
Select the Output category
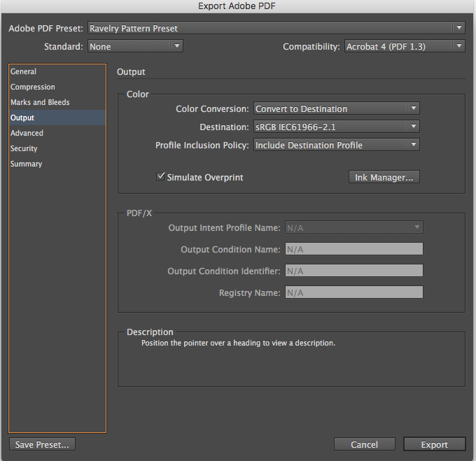[57, 118]
